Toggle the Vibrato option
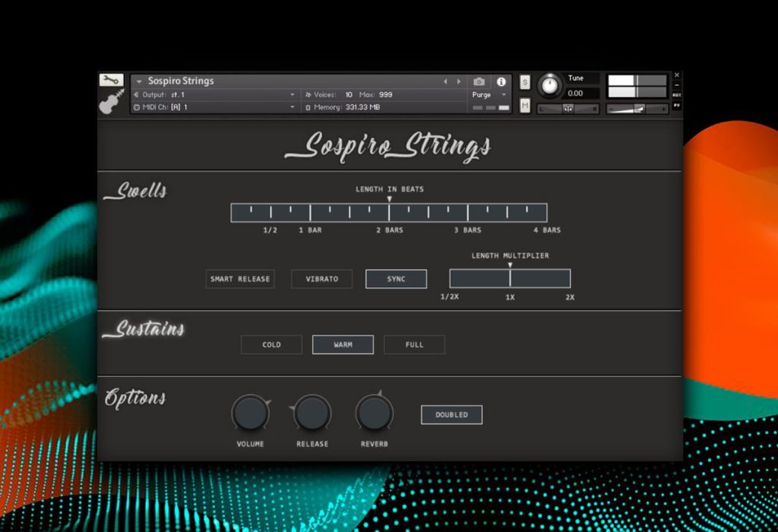778x532 pixels. 321,279
